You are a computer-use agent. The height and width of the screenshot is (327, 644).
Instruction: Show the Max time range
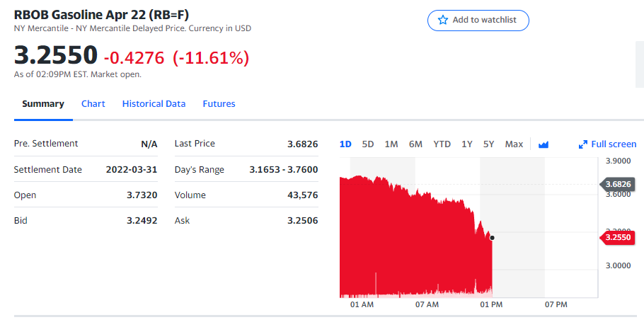[514, 144]
